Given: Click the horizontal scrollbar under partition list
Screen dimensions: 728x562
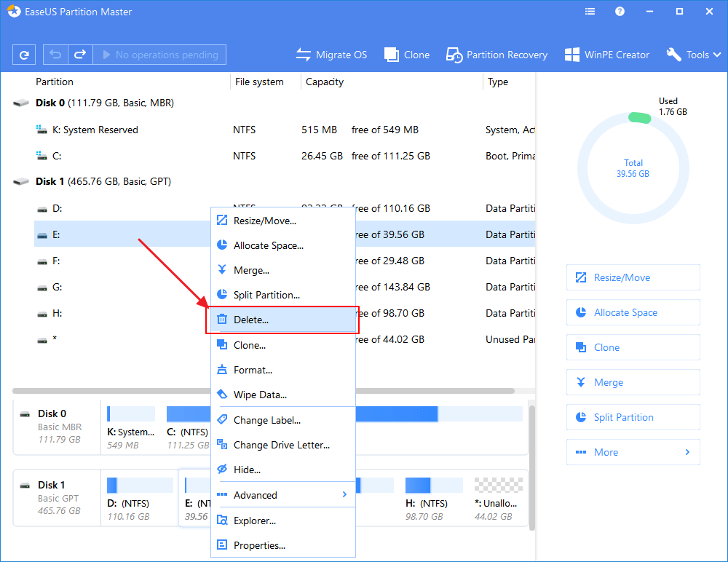Looking at the screenshot, I should coord(264,391).
